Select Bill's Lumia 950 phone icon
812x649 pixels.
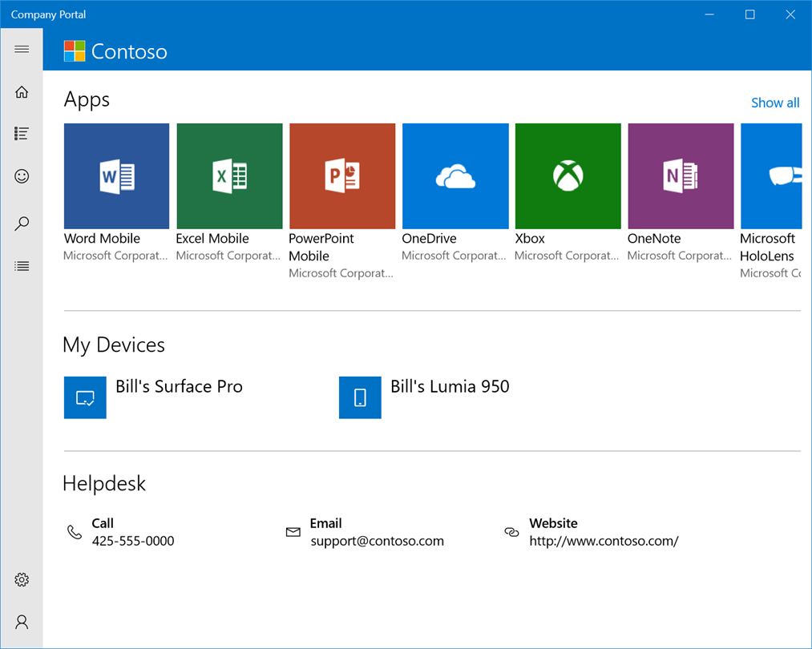[x=360, y=397]
